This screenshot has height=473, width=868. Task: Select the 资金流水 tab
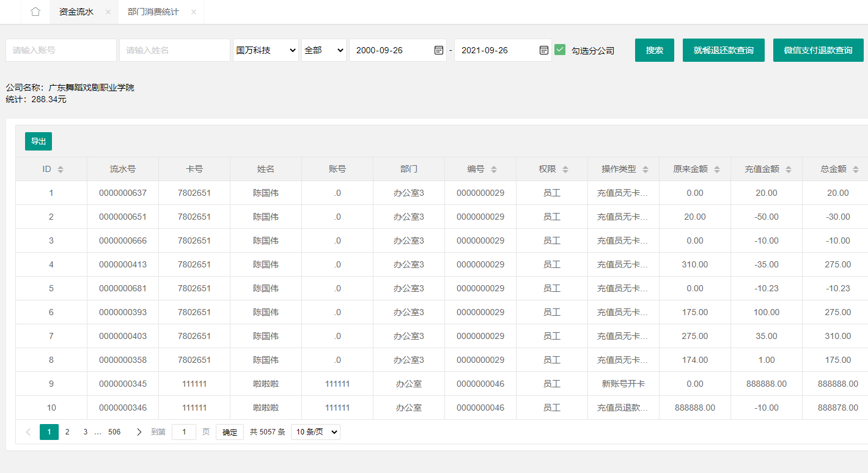tap(76, 12)
